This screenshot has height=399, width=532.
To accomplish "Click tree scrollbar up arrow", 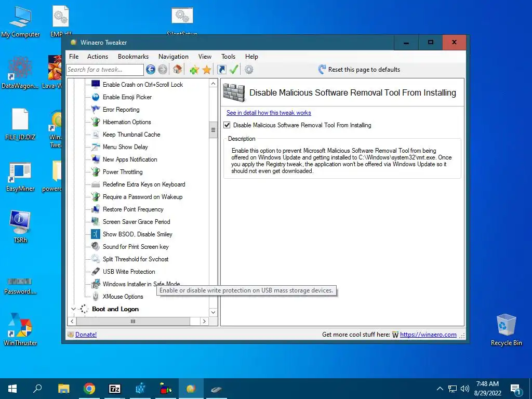I will coord(213,84).
